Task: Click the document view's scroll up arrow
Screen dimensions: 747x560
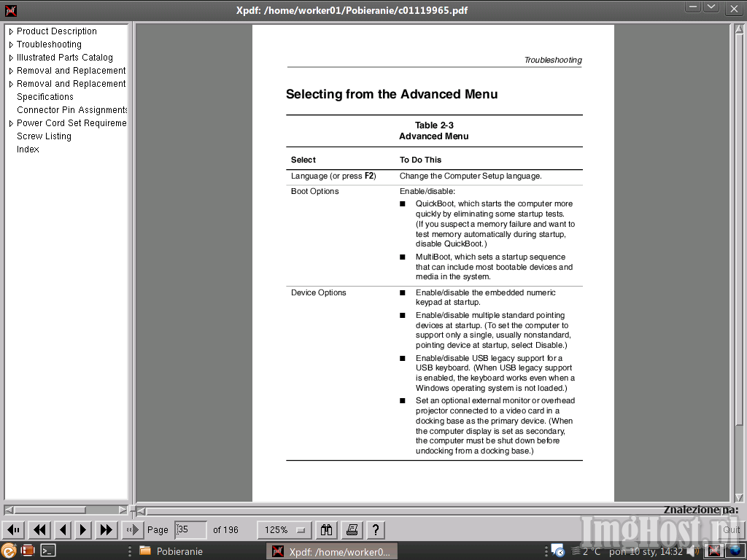Action: click(x=738, y=29)
